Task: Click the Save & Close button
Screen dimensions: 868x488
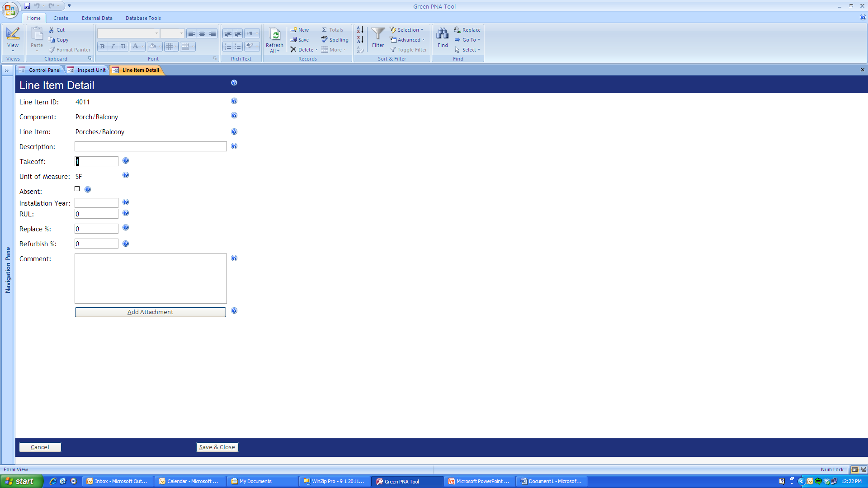Action: click(x=217, y=447)
